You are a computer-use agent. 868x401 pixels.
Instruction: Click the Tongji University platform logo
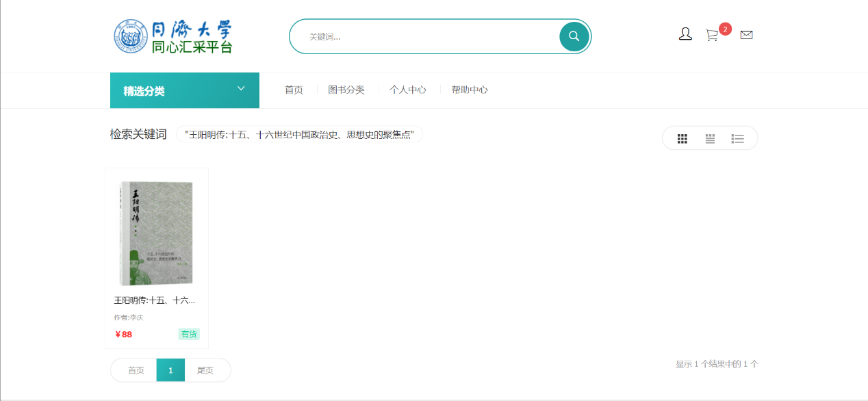[x=173, y=37]
